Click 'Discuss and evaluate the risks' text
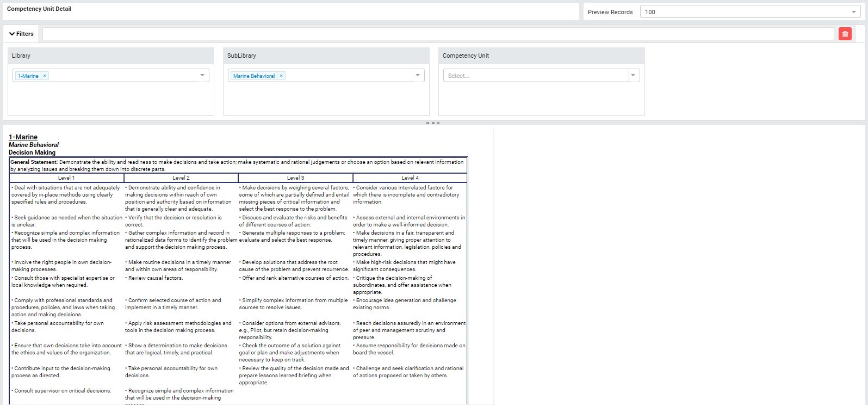Screen dimensions: 868x405 tap(293, 221)
